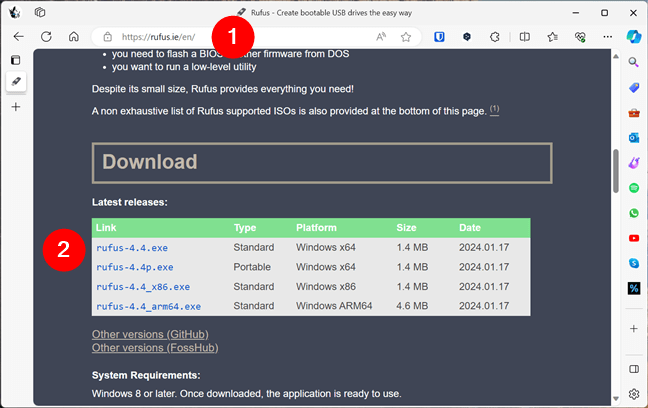Click the System Requirements heading
Viewport: 648px width, 408px height.
tap(146, 375)
